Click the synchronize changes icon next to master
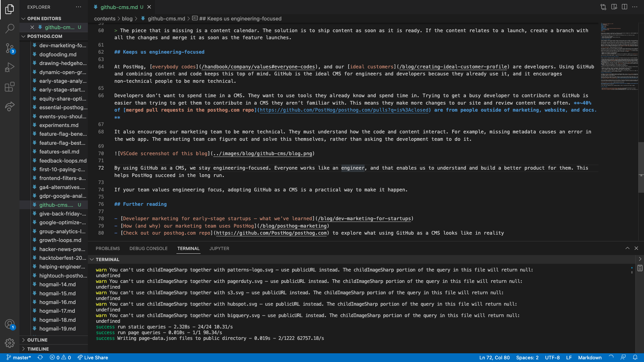The width and height of the screenshot is (644, 362). [x=40, y=357]
